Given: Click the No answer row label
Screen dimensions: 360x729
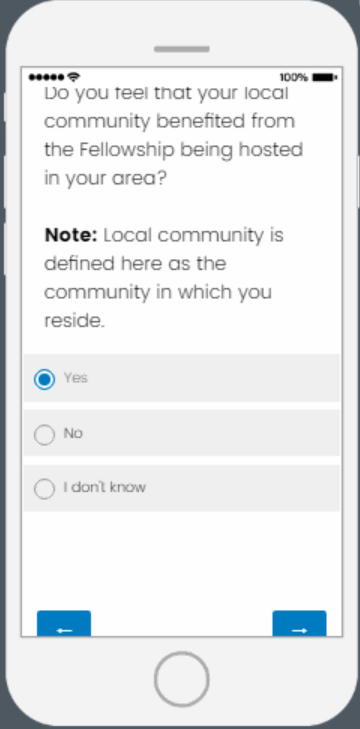Looking at the screenshot, I should 73,433.
